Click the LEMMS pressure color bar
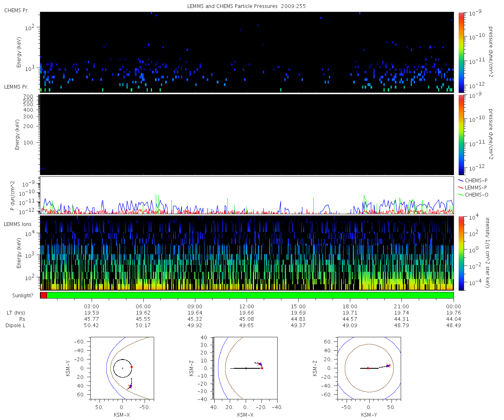Viewport: 504px width, 420px height. click(461, 134)
